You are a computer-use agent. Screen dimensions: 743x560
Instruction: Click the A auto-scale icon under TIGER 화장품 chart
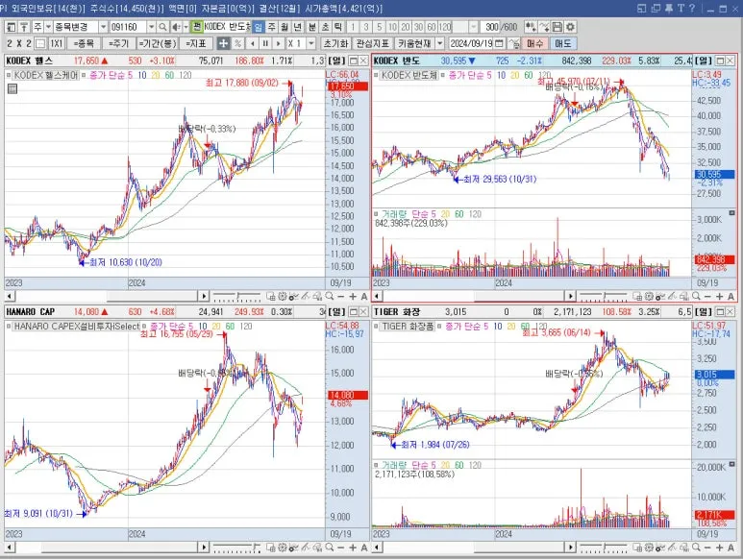(x=731, y=548)
